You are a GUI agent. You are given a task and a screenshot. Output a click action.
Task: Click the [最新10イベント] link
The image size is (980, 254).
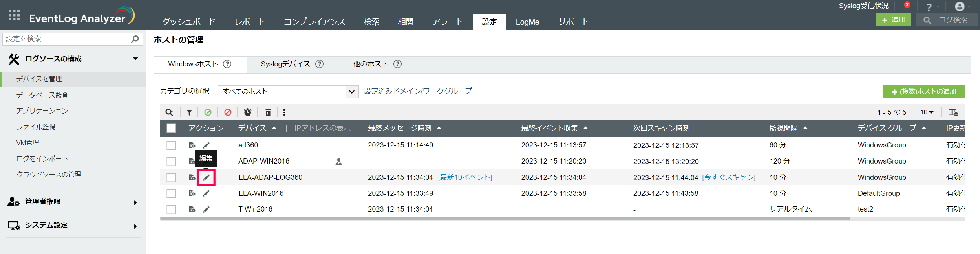465,177
